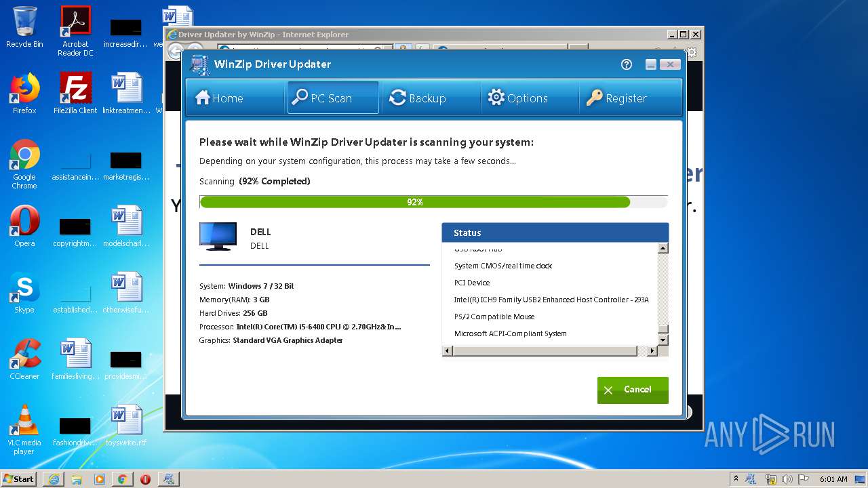Open the Home tab in Driver Updater

click(235, 98)
